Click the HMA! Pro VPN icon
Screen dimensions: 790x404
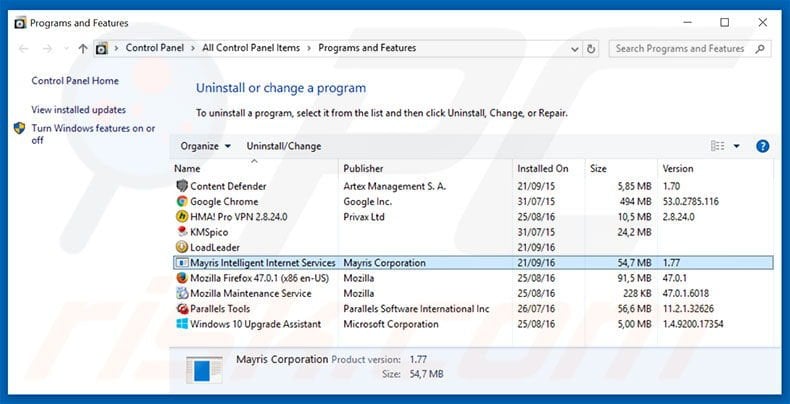pyautogui.click(x=182, y=217)
